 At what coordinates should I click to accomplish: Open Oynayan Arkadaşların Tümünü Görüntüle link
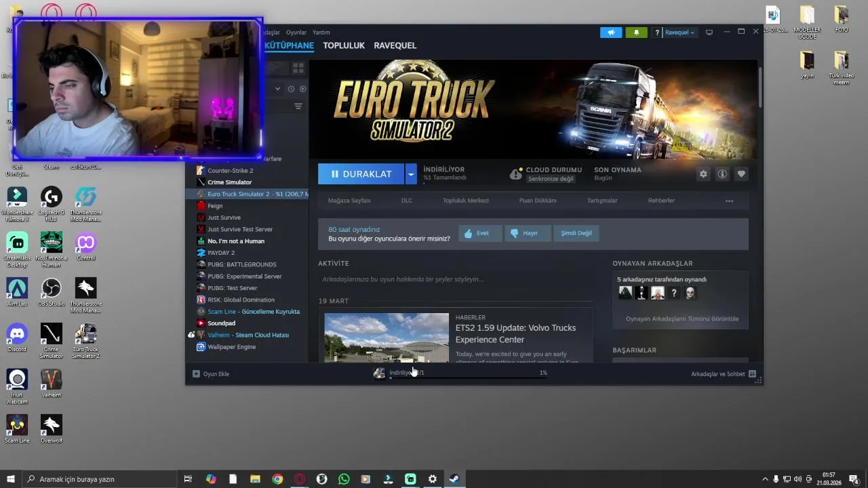click(682, 319)
